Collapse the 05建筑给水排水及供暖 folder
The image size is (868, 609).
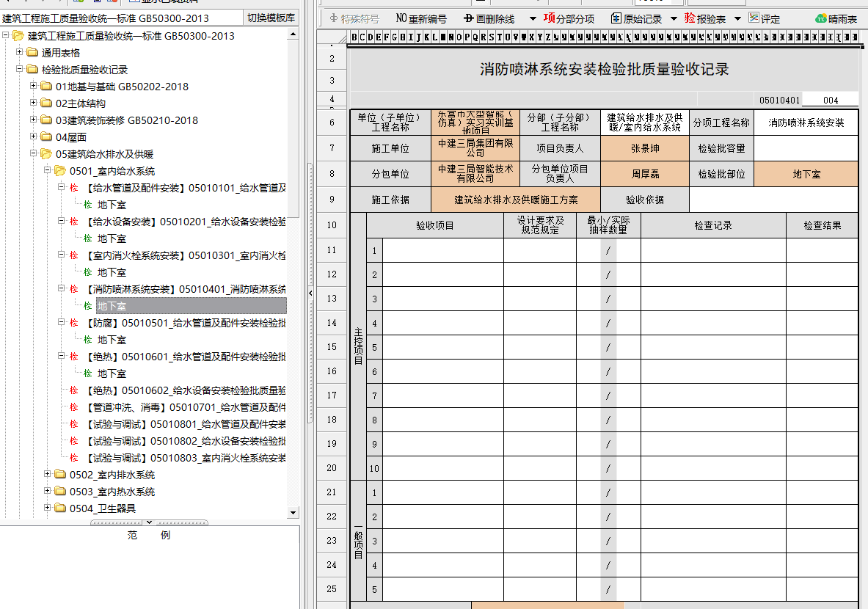click(x=34, y=154)
